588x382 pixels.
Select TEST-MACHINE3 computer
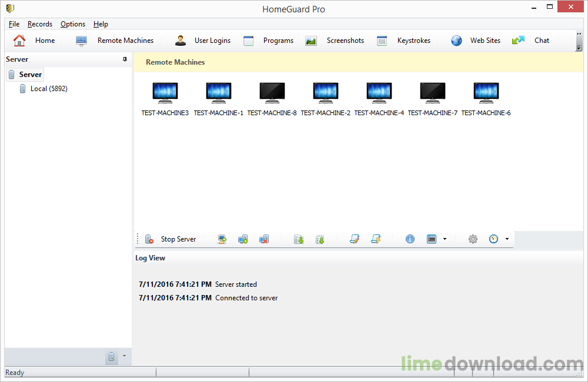(x=165, y=99)
